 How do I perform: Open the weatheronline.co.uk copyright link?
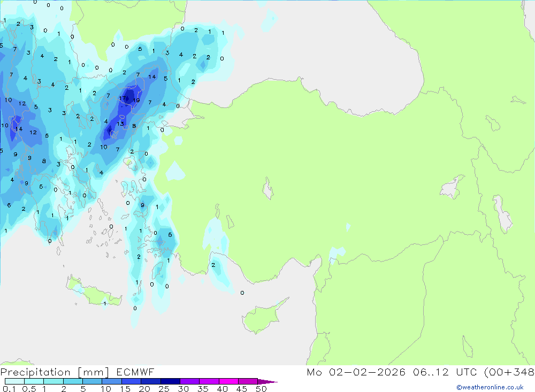(x=490, y=387)
